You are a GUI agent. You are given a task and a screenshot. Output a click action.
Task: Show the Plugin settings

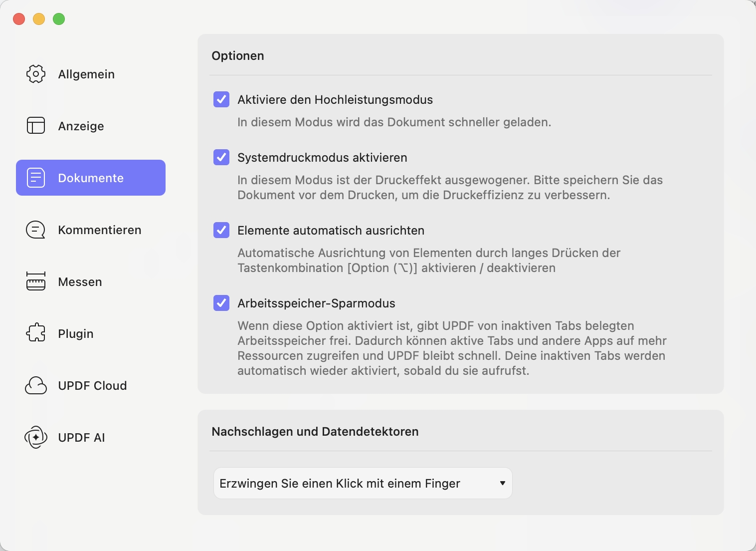coord(91,333)
